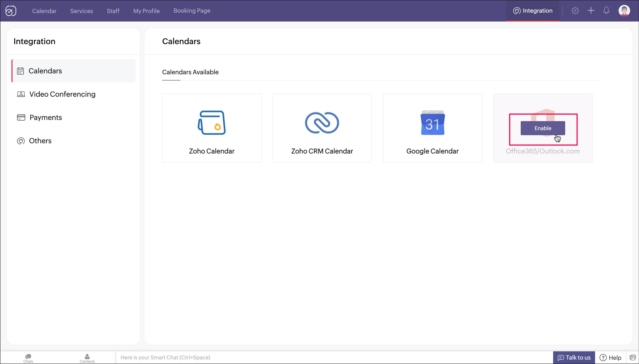The height and width of the screenshot is (364, 639).
Task: Open the settings gear icon
Action: tap(575, 11)
